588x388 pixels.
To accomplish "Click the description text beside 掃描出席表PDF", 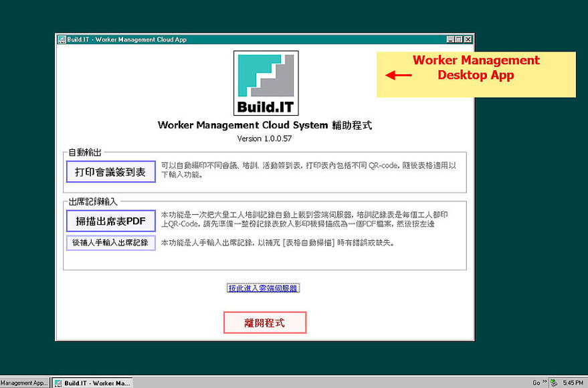I will (304, 219).
